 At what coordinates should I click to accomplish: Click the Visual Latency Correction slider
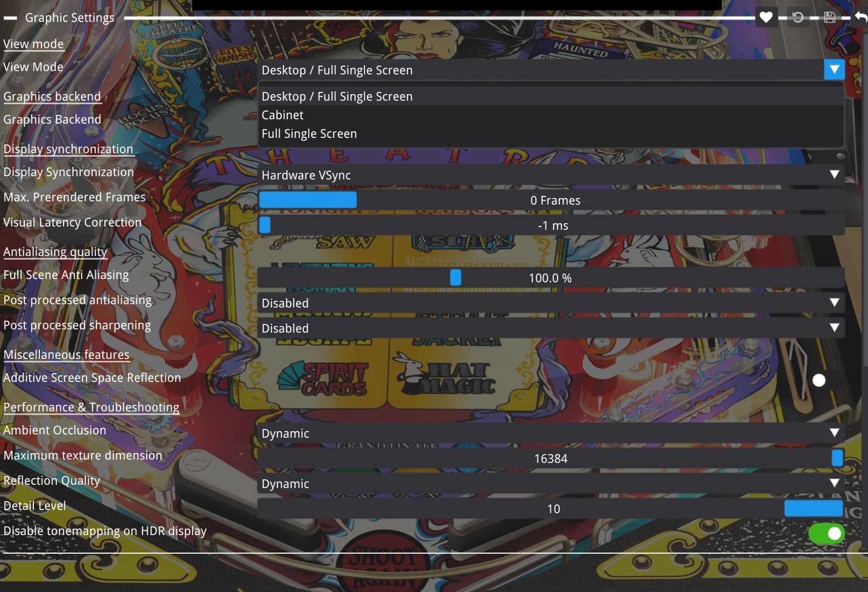pos(551,225)
